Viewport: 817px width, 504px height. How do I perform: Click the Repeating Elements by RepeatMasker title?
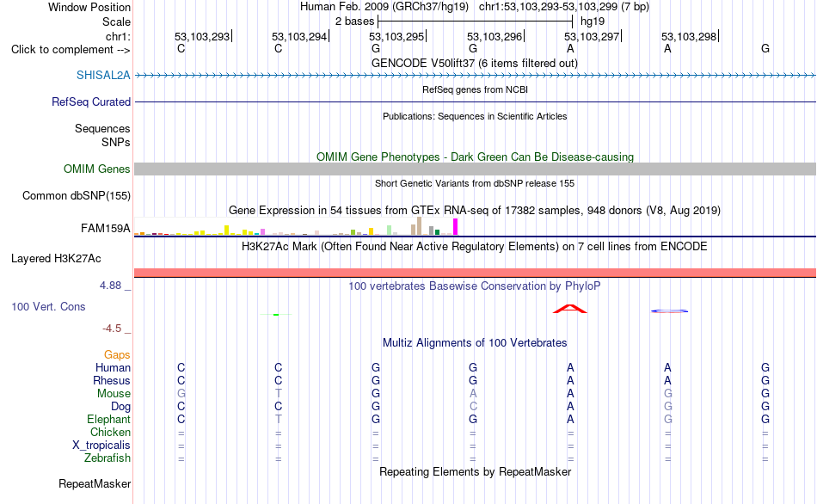pos(476,471)
